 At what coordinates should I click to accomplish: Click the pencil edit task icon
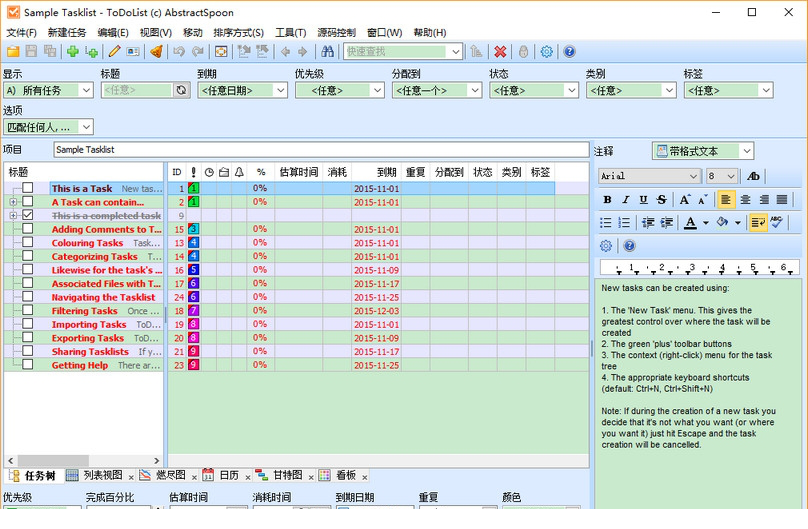click(114, 52)
